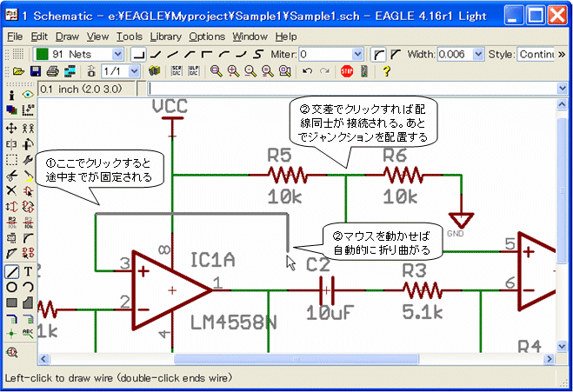The width and height of the screenshot is (573, 392).
Task: Select the Paste tool
Action: [28, 176]
